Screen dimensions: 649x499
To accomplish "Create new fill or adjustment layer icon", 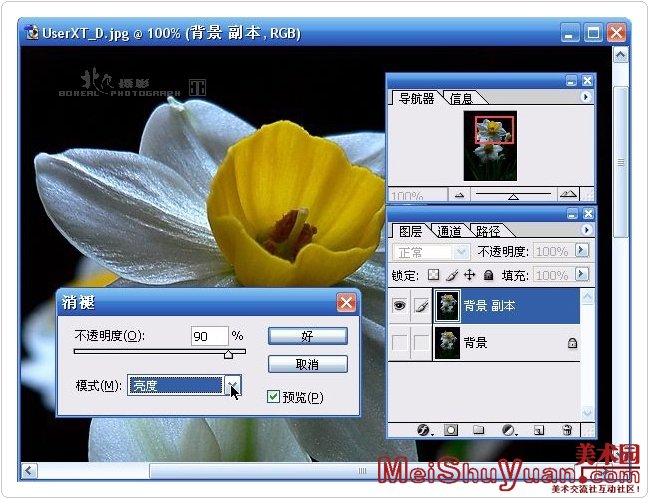I will coord(509,430).
